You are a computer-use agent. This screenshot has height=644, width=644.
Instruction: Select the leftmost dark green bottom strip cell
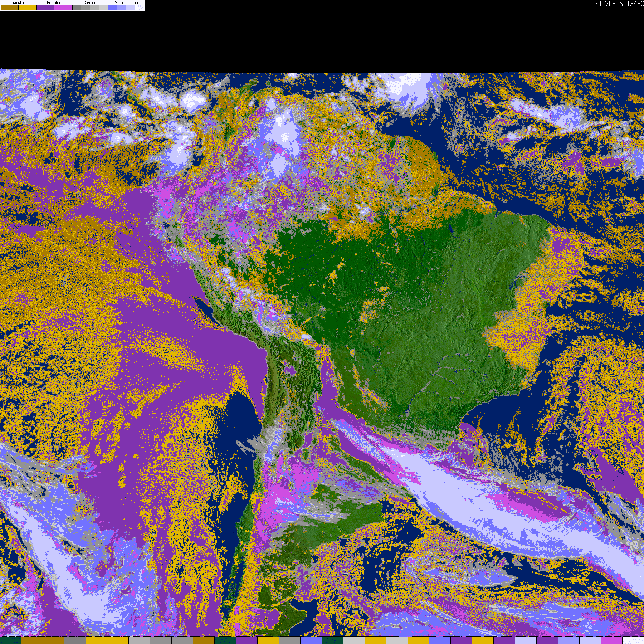pos(11,640)
